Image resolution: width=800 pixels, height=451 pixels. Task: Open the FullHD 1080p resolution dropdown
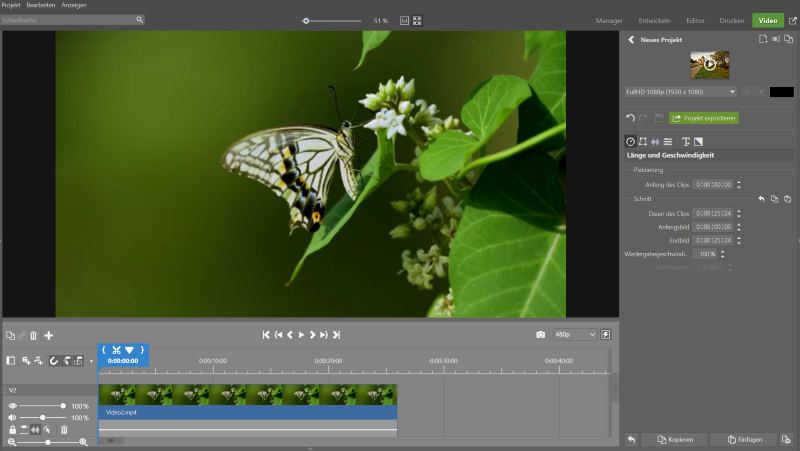(680, 92)
